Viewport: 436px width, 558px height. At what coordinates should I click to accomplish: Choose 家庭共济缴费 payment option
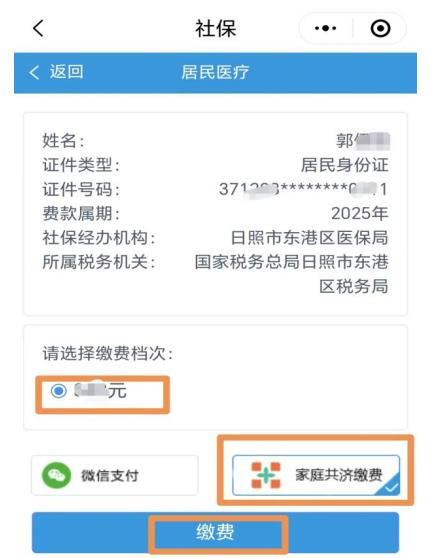316,475
